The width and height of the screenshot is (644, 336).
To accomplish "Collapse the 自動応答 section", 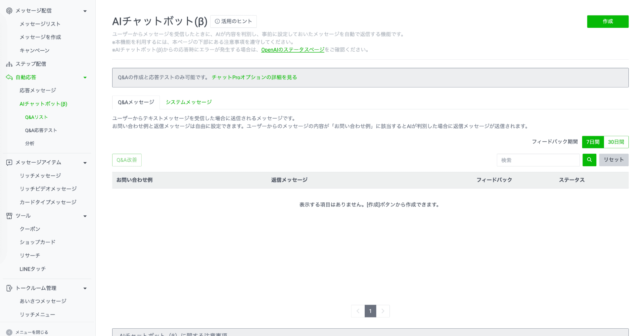I will tap(85, 77).
